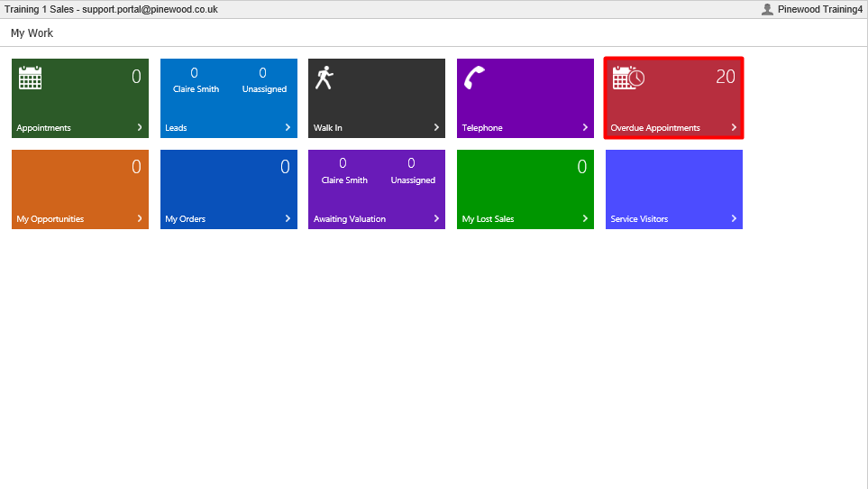Open the Appointments label link
This screenshot has height=489, width=868.
tap(44, 128)
